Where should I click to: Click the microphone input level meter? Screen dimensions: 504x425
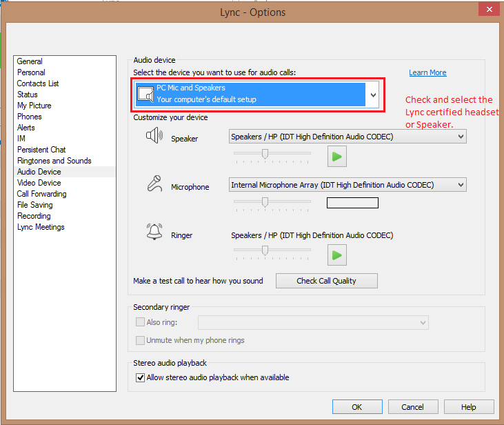pyautogui.click(x=352, y=203)
